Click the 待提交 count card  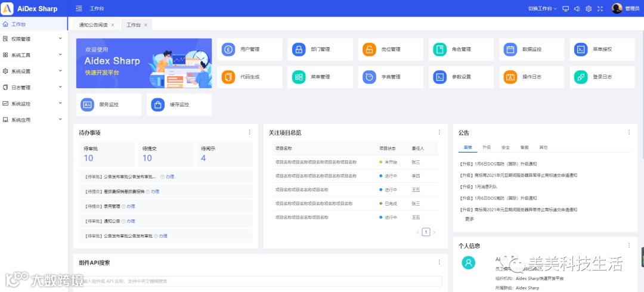(x=166, y=154)
